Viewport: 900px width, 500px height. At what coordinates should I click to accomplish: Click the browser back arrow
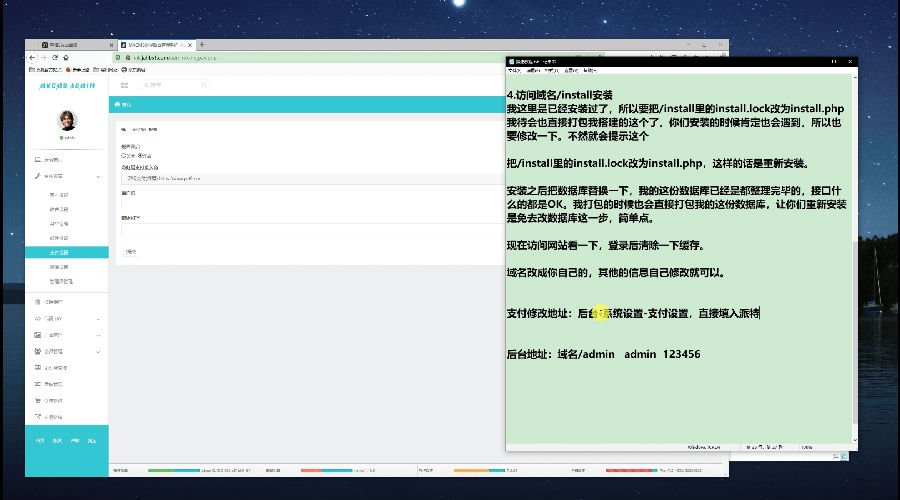(32, 57)
